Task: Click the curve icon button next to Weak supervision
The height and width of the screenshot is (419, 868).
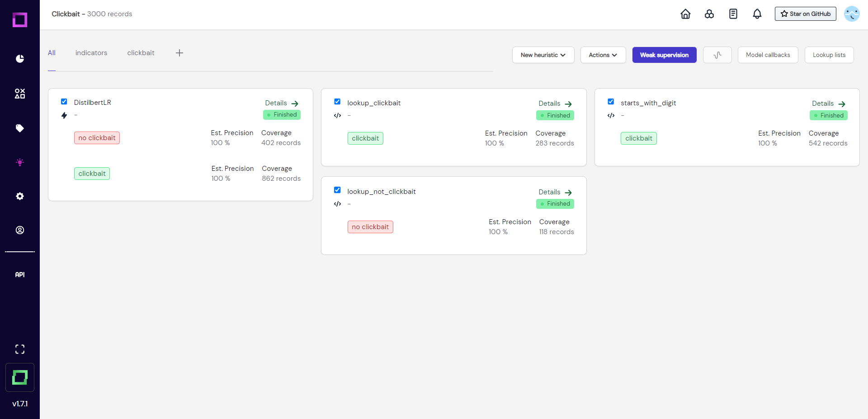Action: (717, 55)
